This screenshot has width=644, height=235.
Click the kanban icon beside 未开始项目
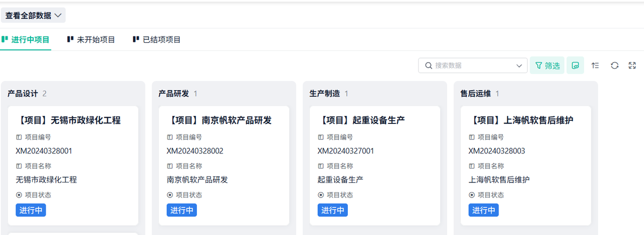[70, 39]
